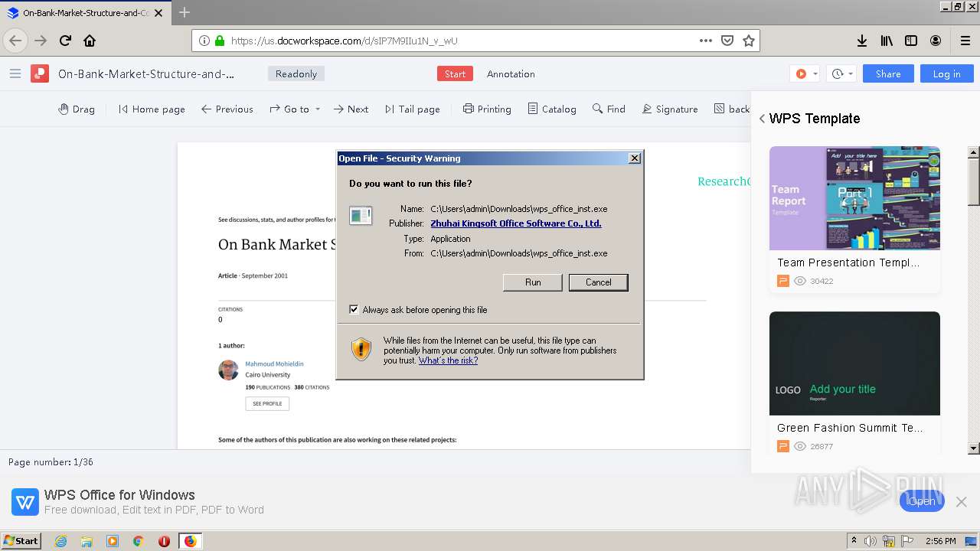Bookmark this page with the star icon
The height and width of the screenshot is (551, 980).
click(x=749, y=41)
